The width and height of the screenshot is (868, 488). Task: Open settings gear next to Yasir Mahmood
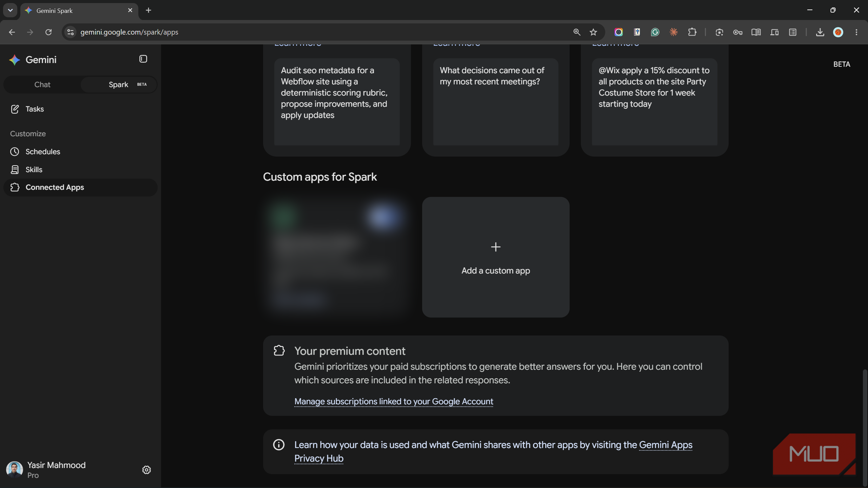coord(146,470)
